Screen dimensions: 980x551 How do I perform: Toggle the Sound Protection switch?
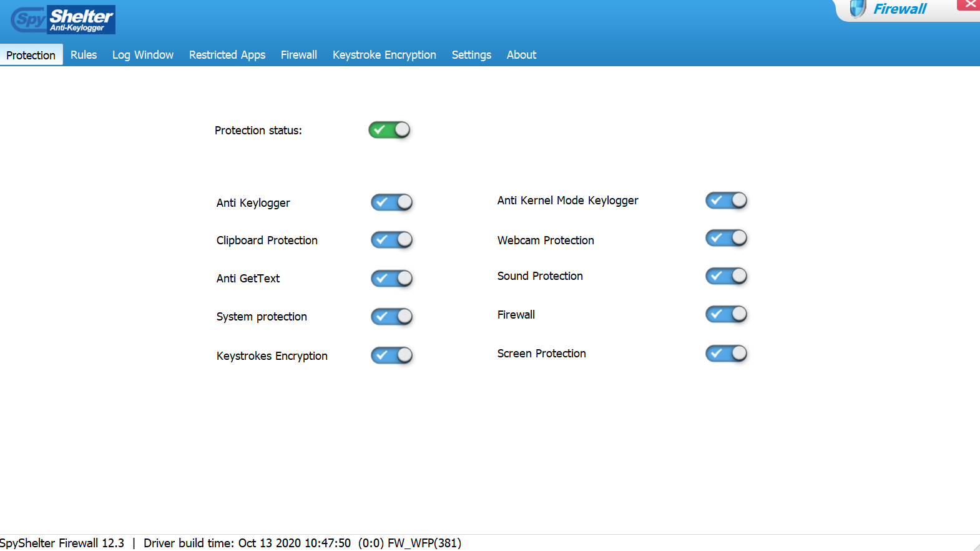point(727,276)
